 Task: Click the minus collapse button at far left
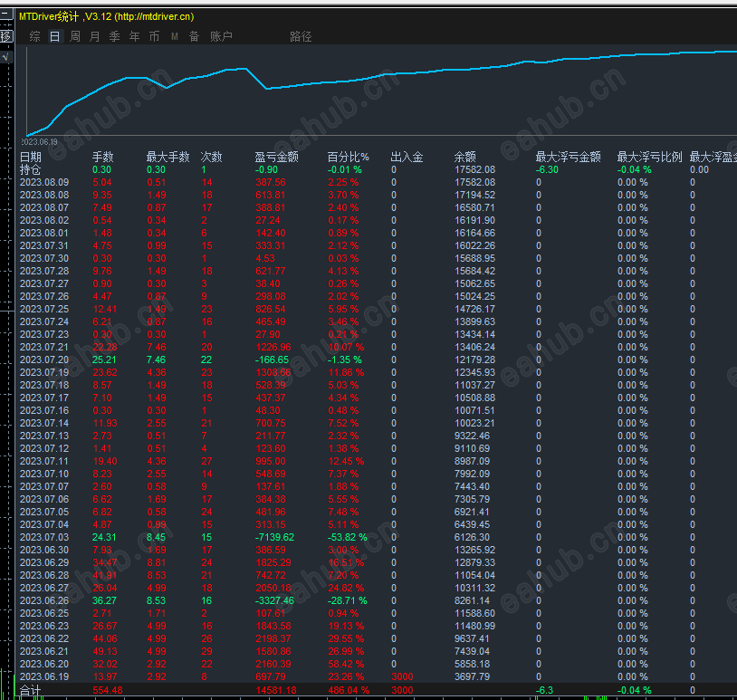pos(5,14)
